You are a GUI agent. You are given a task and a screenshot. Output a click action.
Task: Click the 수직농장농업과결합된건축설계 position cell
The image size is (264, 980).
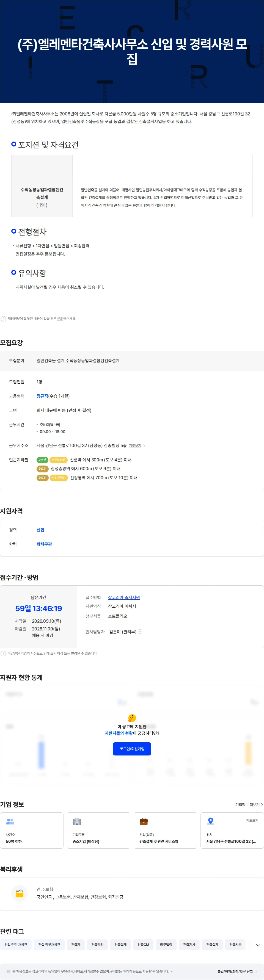(42, 197)
